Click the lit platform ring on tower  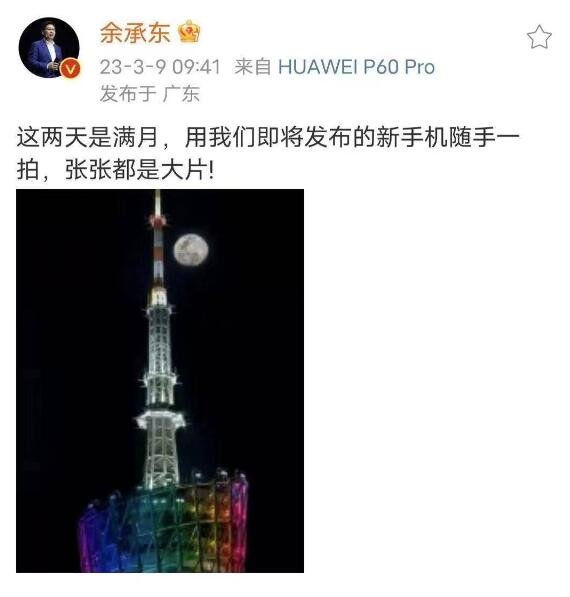(160, 420)
